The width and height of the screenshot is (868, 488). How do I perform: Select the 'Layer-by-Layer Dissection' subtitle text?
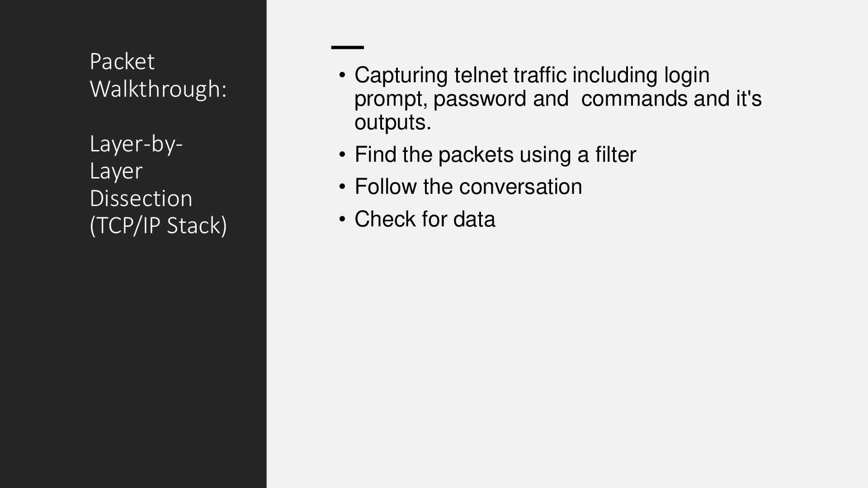point(141,171)
